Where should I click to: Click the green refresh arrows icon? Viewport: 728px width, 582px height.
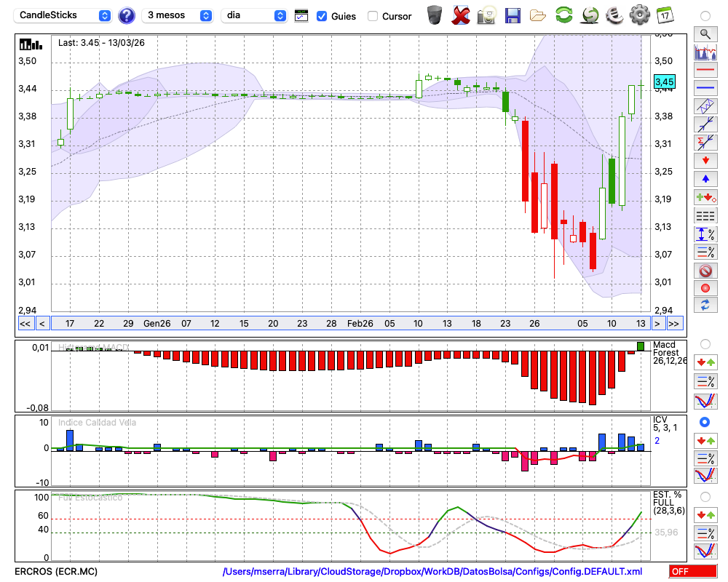pos(563,15)
